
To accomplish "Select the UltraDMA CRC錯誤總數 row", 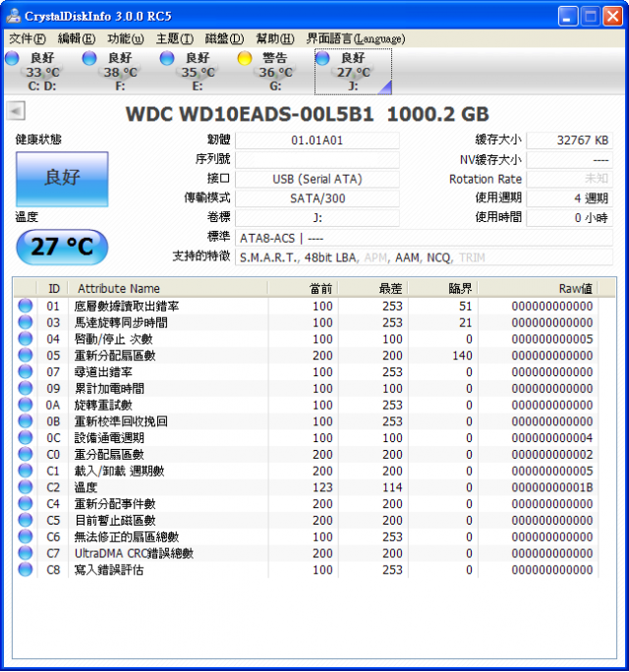I will click(307, 553).
